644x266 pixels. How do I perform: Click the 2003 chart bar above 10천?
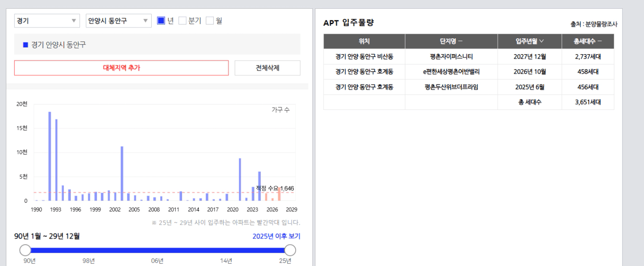tap(122, 174)
